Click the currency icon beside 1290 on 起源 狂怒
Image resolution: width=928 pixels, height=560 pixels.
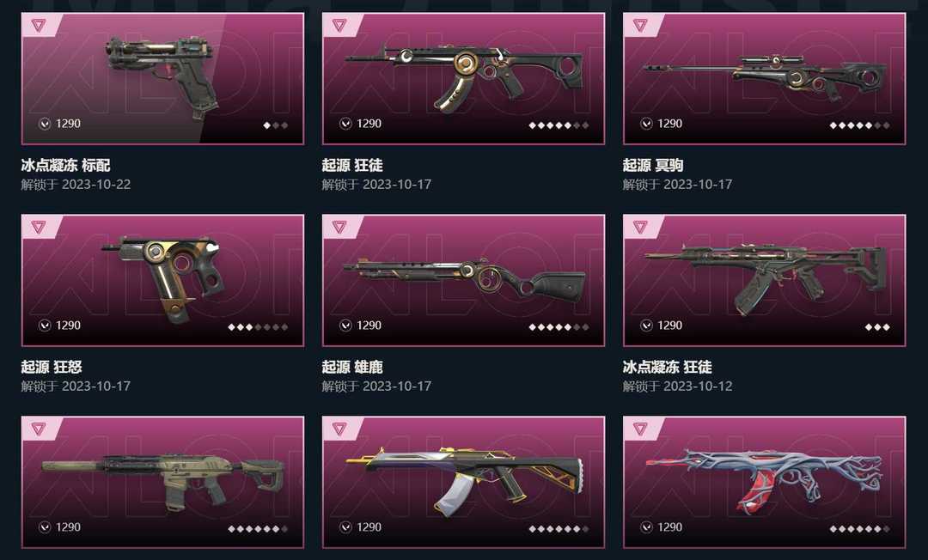pyautogui.click(x=45, y=326)
